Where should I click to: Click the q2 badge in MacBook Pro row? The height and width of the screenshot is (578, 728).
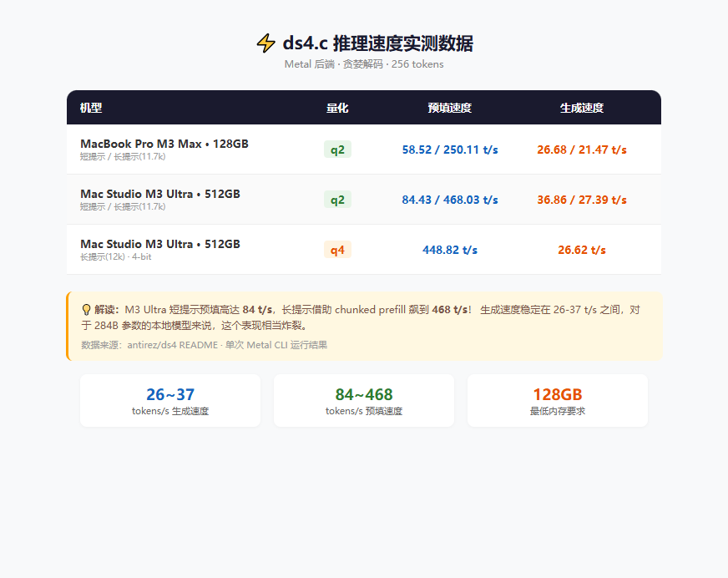point(337,150)
